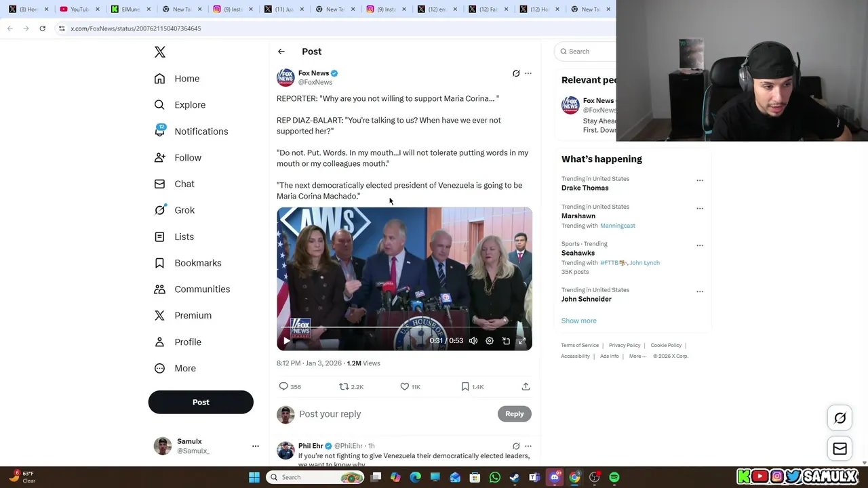This screenshot has width=868, height=488.
Task: Click the Grok icon on the Fox News post
Action: (x=516, y=73)
